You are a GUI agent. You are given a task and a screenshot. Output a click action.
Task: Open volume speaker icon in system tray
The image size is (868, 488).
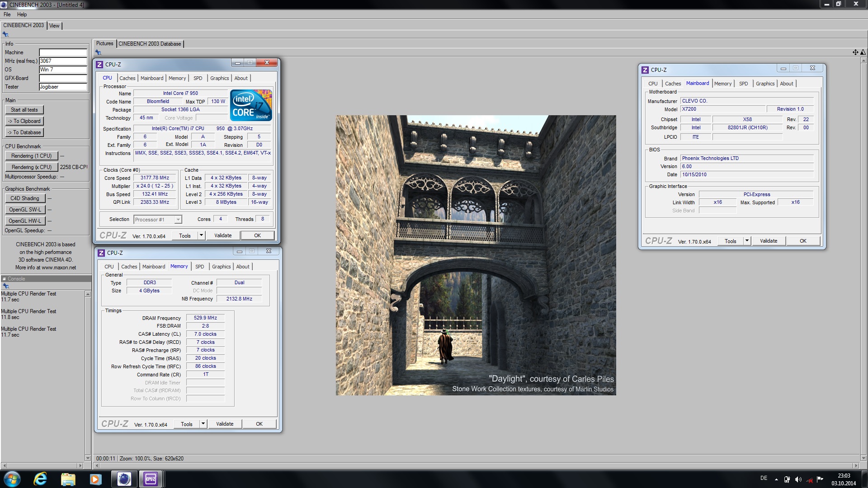pyautogui.click(x=798, y=479)
